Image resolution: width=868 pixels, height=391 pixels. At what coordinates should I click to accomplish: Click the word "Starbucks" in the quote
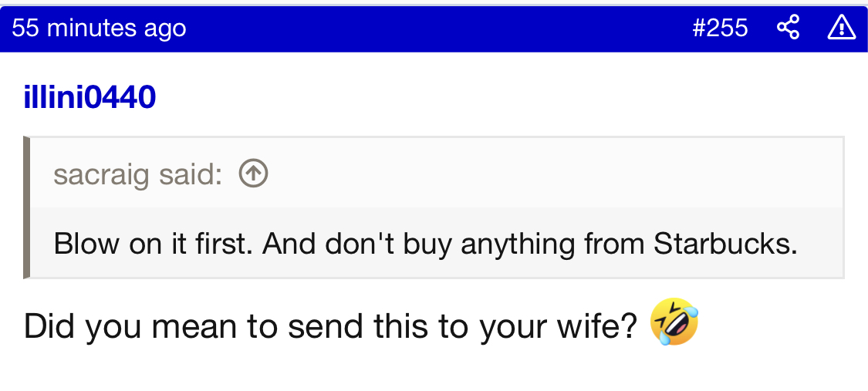[x=724, y=244]
